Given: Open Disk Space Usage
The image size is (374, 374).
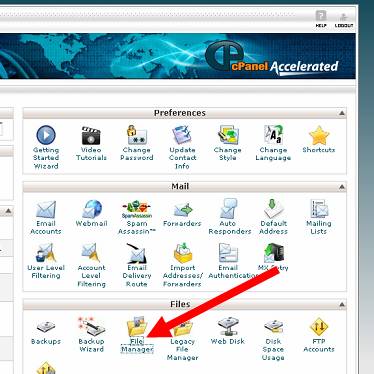Looking at the screenshot, I should point(273,339).
